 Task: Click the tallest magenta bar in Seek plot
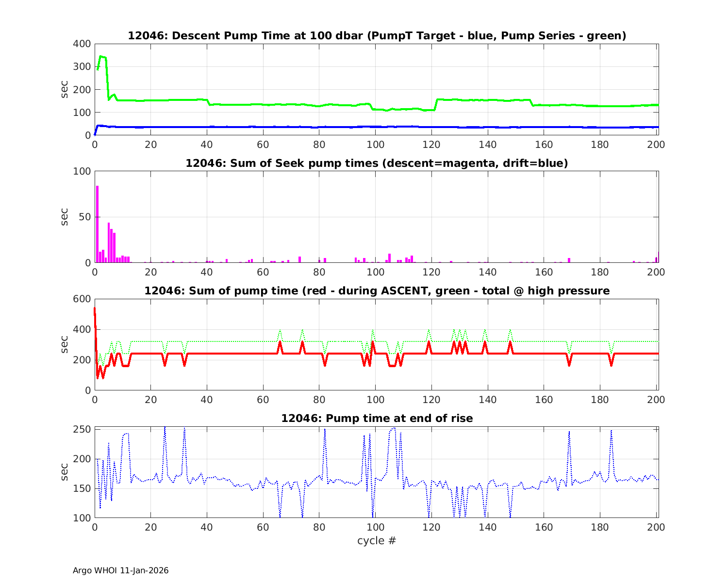click(97, 223)
